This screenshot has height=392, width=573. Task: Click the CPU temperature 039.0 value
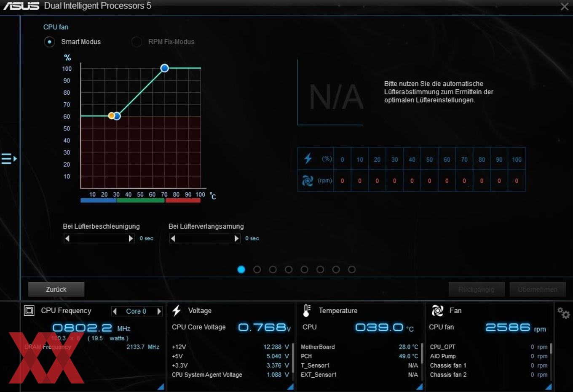click(x=384, y=327)
